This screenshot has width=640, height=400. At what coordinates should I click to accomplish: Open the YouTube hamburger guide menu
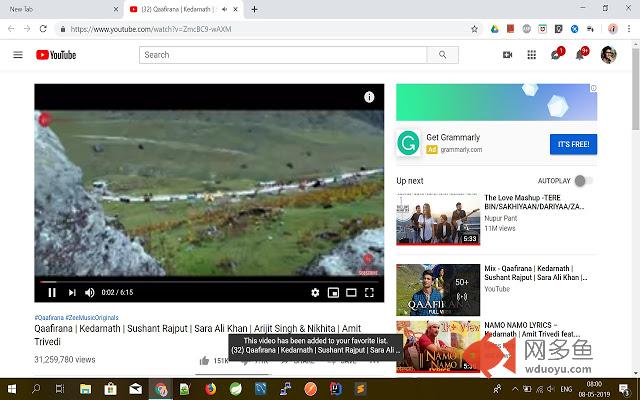click(x=18, y=55)
